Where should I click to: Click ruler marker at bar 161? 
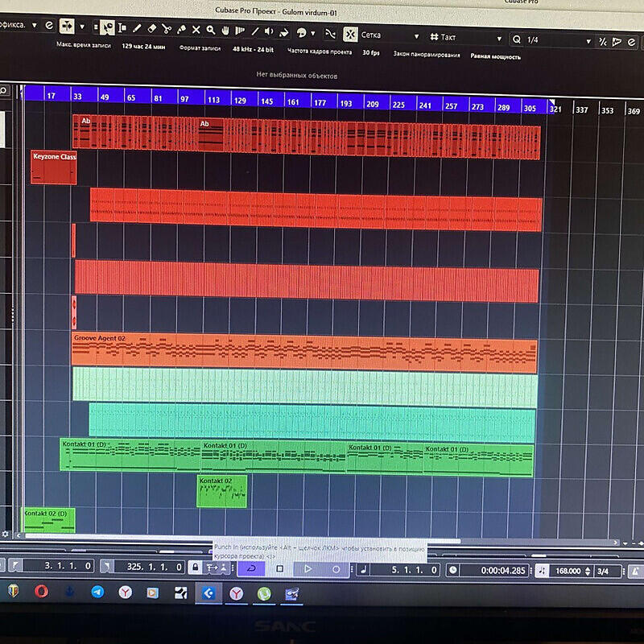point(293,102)
